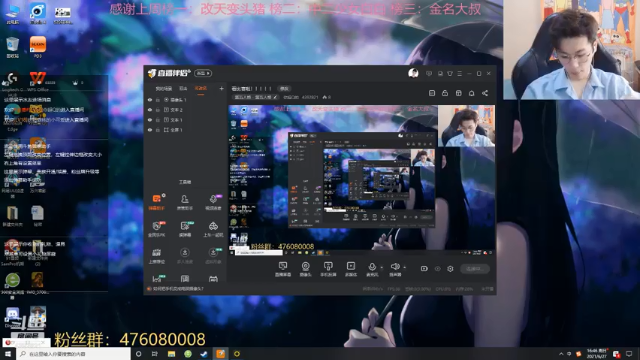Select the active orange scene tab

click(201, 89)
